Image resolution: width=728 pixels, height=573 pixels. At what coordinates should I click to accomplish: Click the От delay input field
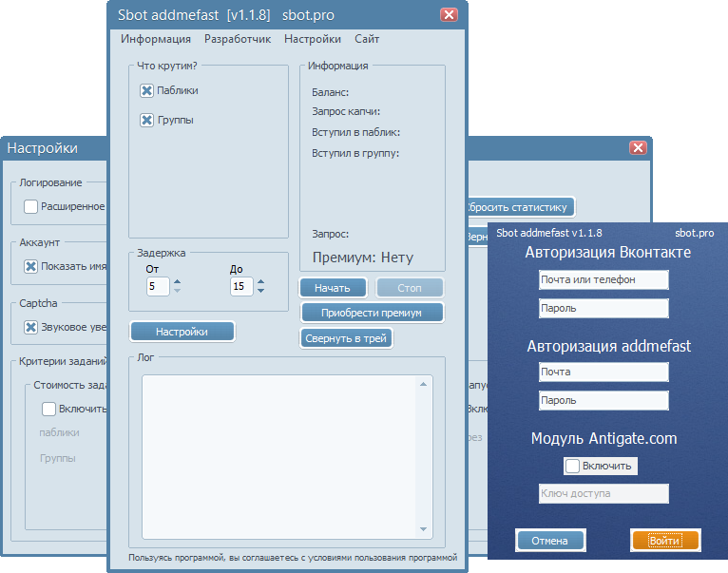coord(158,286)
